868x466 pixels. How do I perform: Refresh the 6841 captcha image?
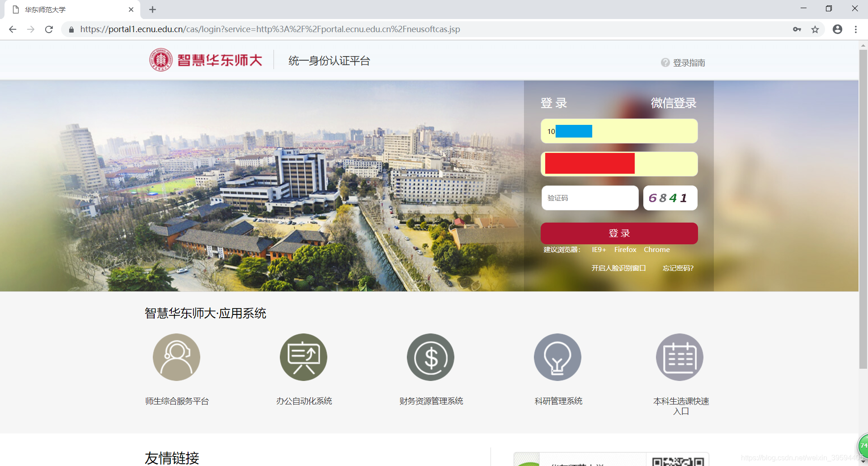[670, 198]
